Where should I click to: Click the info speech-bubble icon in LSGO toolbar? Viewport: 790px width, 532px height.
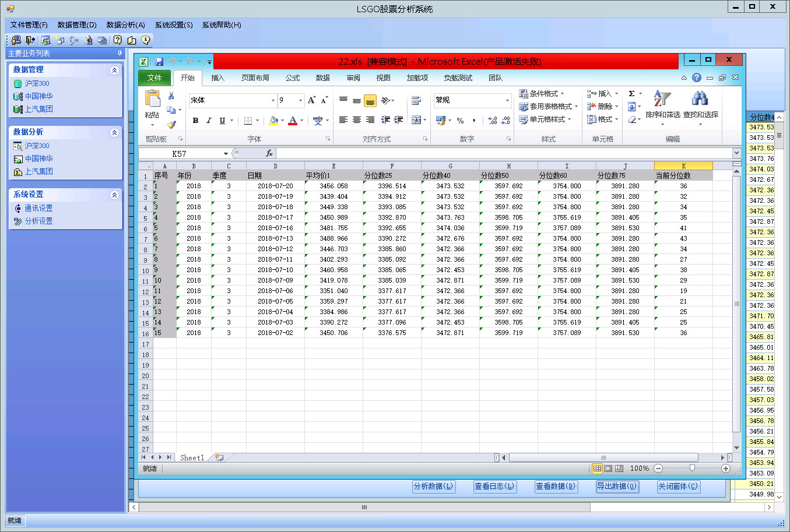coord(146,40)
